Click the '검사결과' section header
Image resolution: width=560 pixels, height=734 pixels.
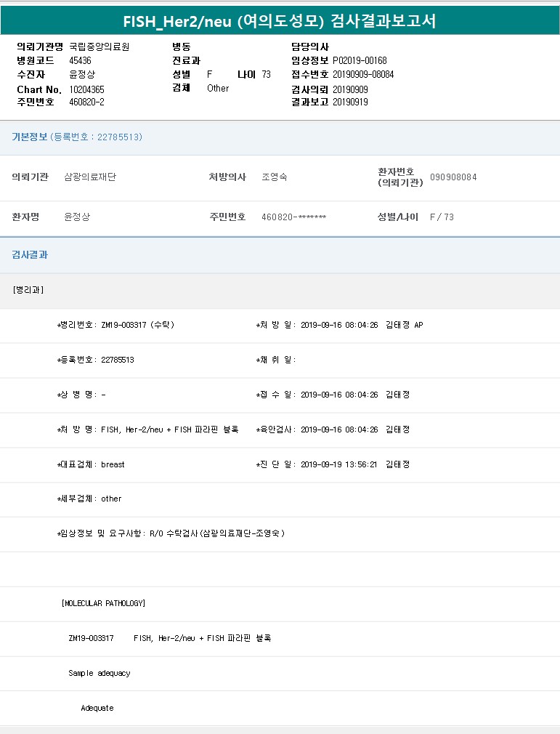click(x=30, y=254)
